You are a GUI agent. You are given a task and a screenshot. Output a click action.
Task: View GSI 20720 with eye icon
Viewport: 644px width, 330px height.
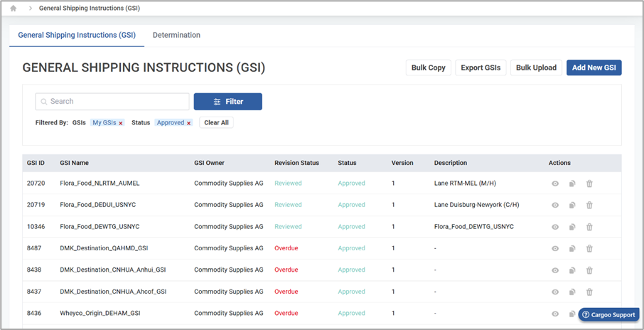click(555, 183)
